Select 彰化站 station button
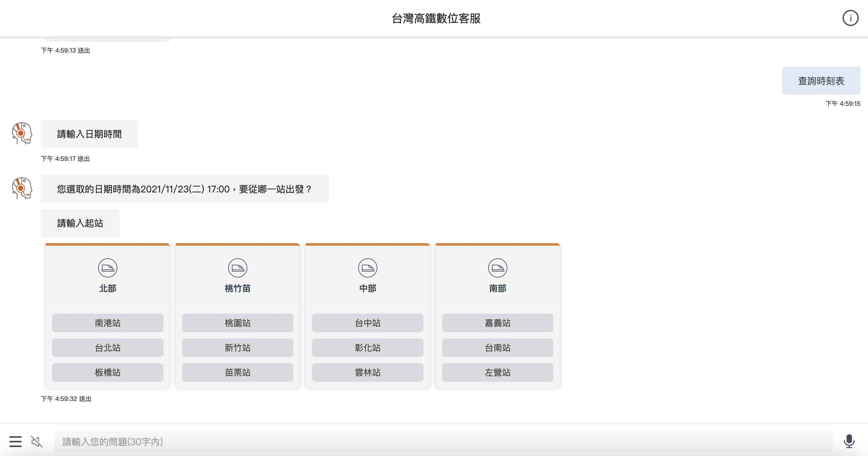868x456 pixels. point(368,347)
